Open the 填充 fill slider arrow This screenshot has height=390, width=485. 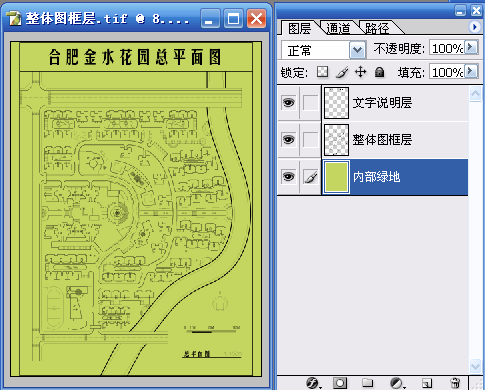point(471,71)
